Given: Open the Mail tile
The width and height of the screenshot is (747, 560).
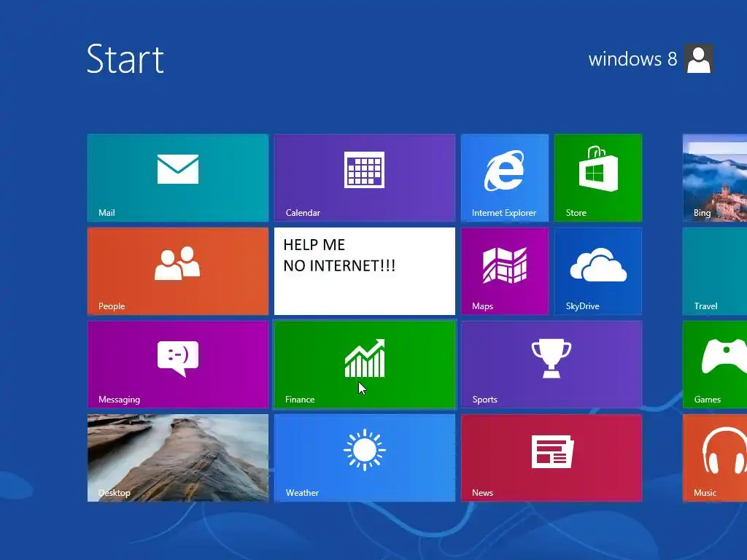Looking at the screenshot, I should [178, 178].
